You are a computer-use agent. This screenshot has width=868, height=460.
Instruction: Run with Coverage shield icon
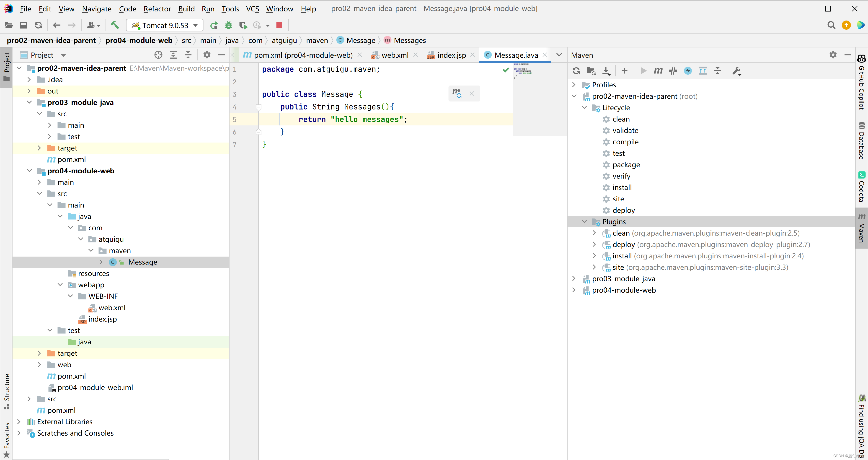click(x=243, y=25)
